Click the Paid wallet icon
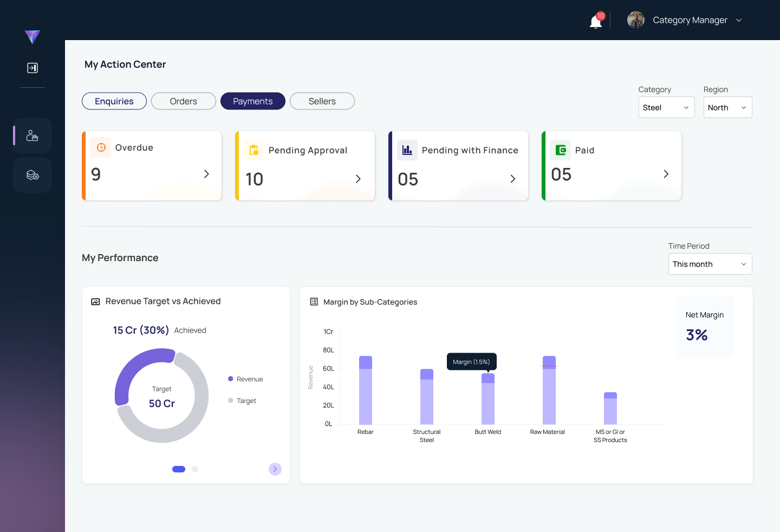Screen dimensions: 780x532 pyautogui.click(x=561, y=150)
